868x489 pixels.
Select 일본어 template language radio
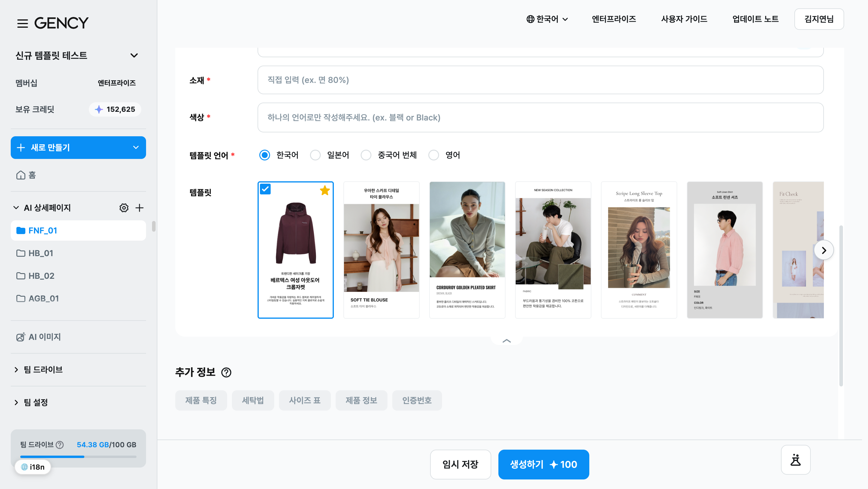click(x=315, y=155)
